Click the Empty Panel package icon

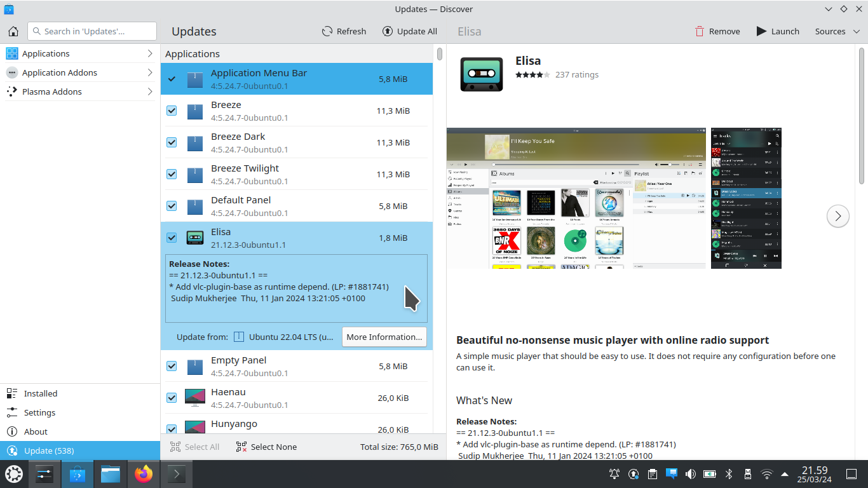(x=195, y=367)
